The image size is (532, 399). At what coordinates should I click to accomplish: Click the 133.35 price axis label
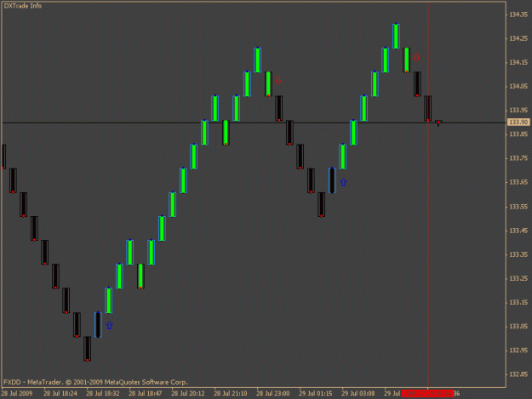[518, 254]
